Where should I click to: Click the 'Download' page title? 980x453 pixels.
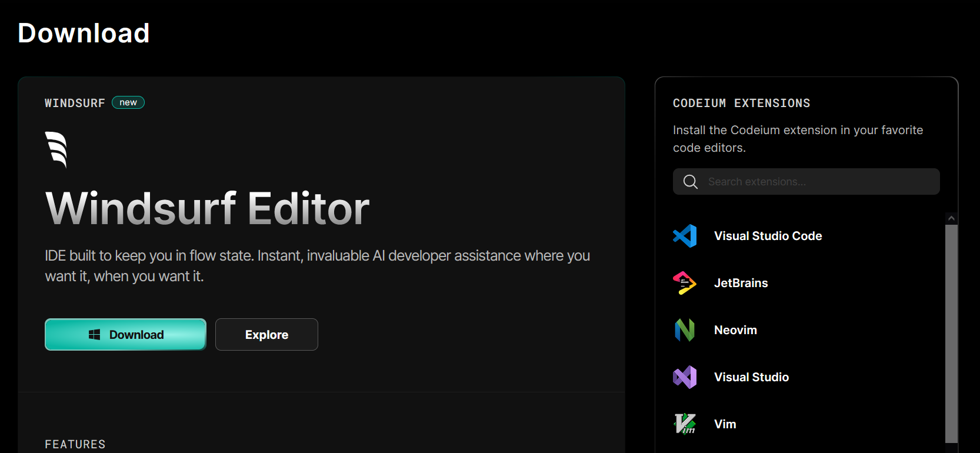[84, 33]
